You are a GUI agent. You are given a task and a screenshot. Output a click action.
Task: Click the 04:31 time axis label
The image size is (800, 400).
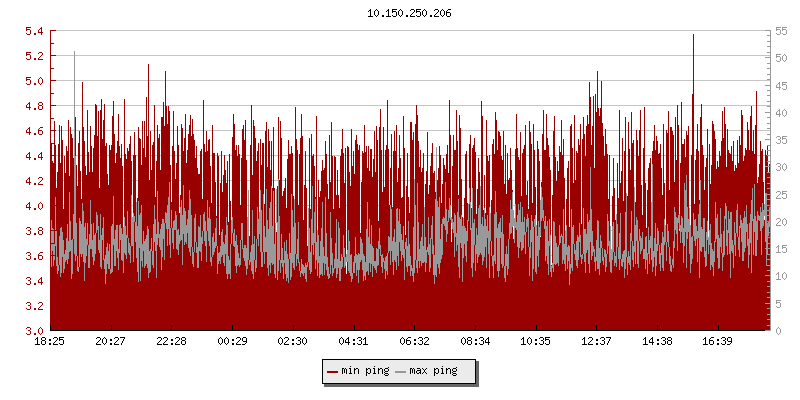click(353, 342)
